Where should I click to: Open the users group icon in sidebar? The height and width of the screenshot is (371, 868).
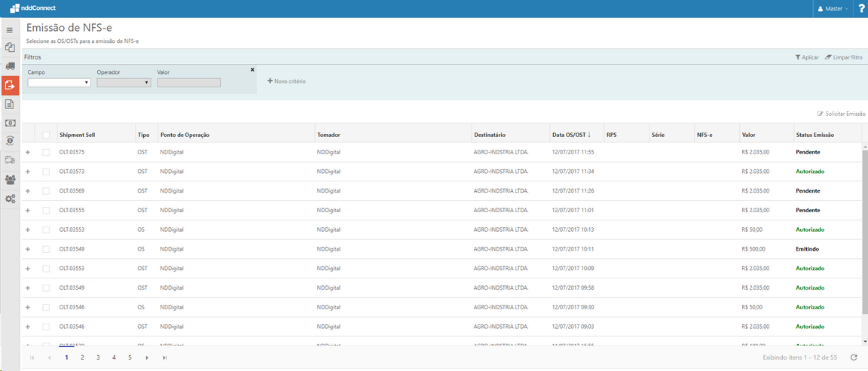(x=10, y=180)
